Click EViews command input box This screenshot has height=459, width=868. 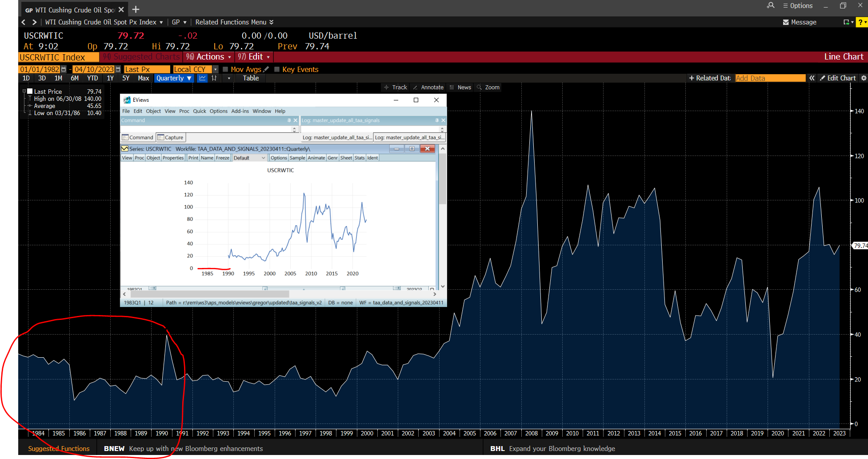[206, 129]
